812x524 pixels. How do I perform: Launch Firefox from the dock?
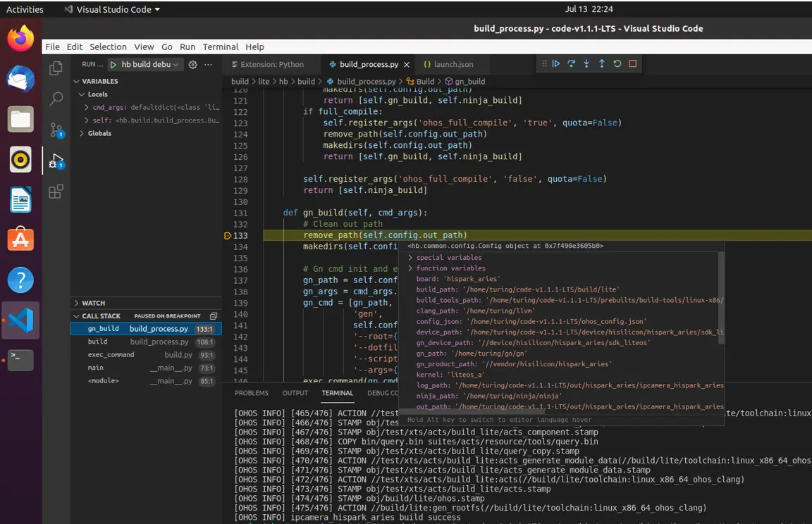pos(20,38)
